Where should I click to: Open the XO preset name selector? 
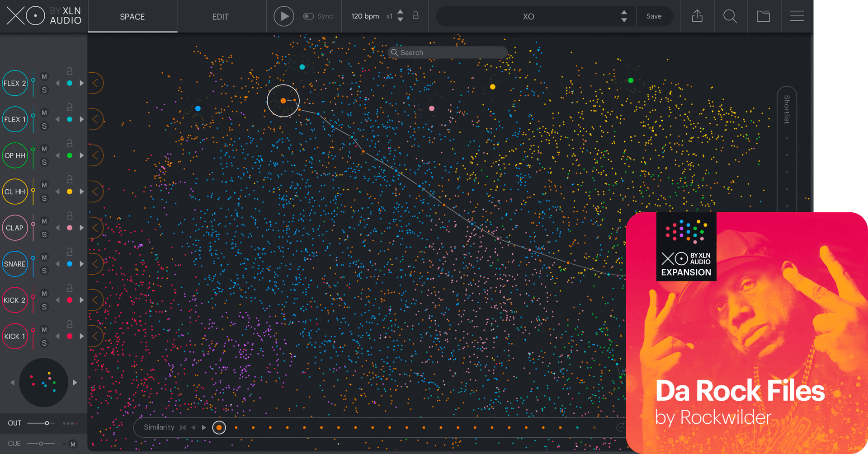(x=528, y=17)
